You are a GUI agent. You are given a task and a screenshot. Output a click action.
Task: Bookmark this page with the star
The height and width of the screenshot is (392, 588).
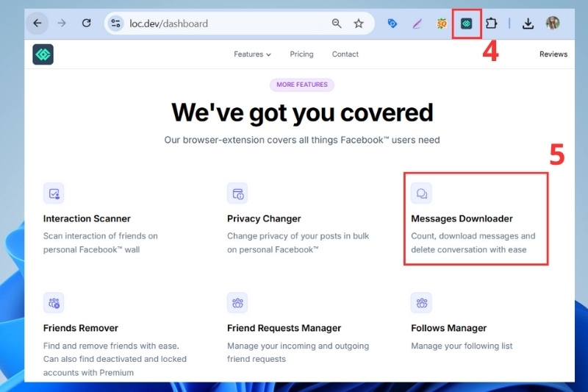pos(359,24)
